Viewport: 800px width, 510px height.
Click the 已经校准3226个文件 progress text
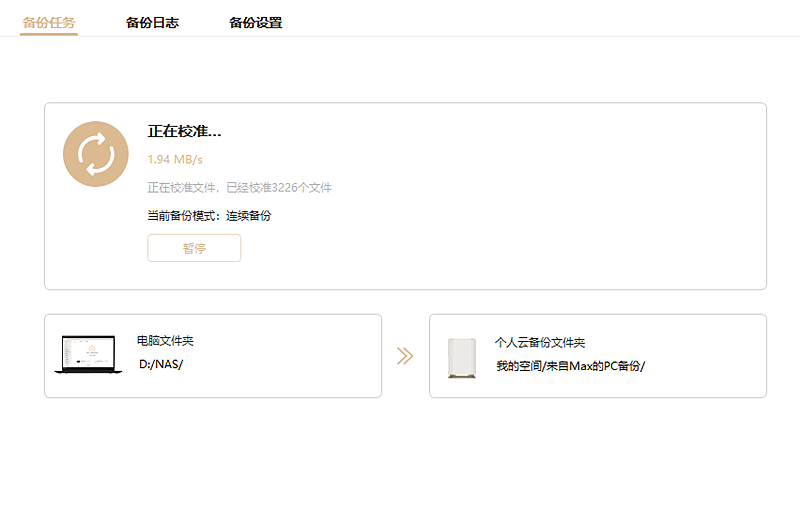point(279,188)
